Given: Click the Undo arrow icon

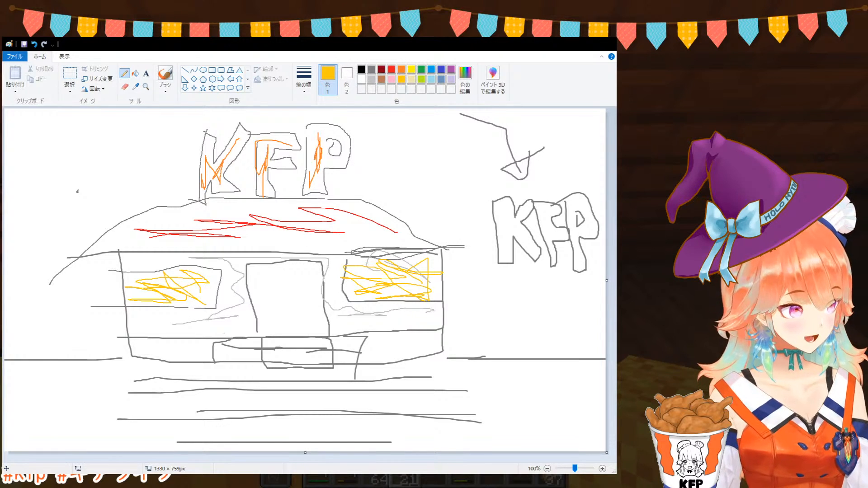Looking at the screenshot, I should coord(34,44).
